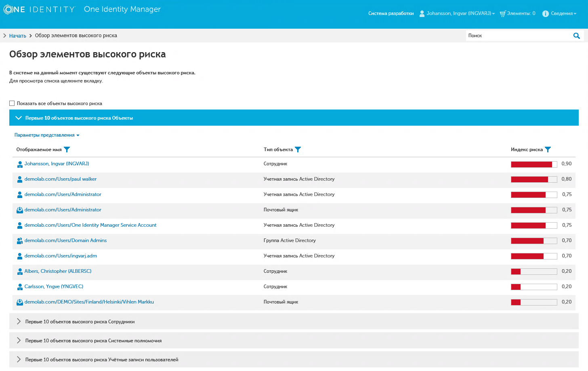
Task: Open Carlsson, Yngve (YNGVEC) link
Action: pos(54,287)
